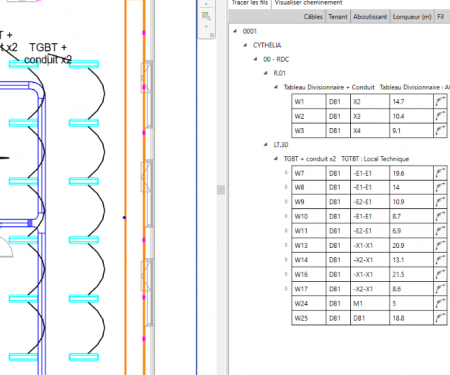Expand the W16 cable row
450x375 pixels.
click(x=286, y=274)
